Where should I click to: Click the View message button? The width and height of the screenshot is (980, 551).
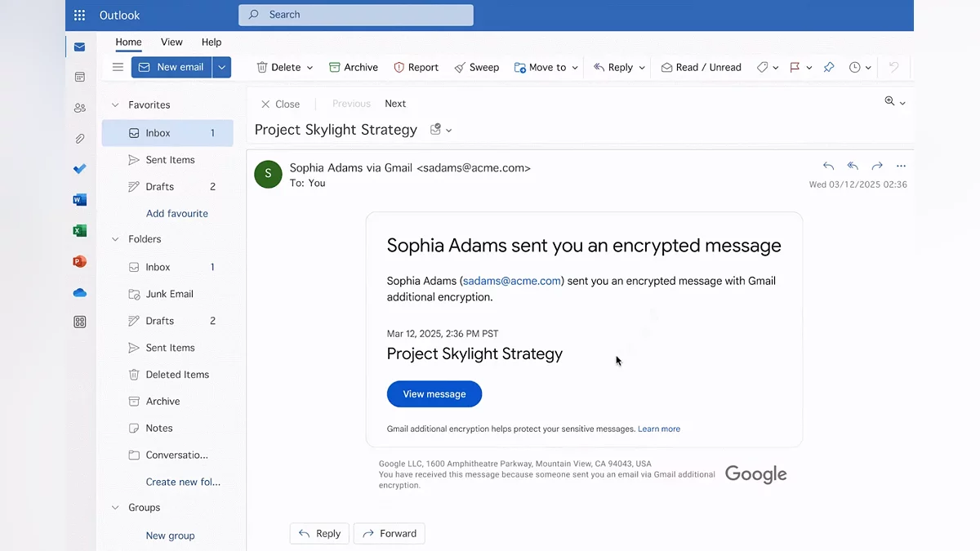[x=434, y=394]
